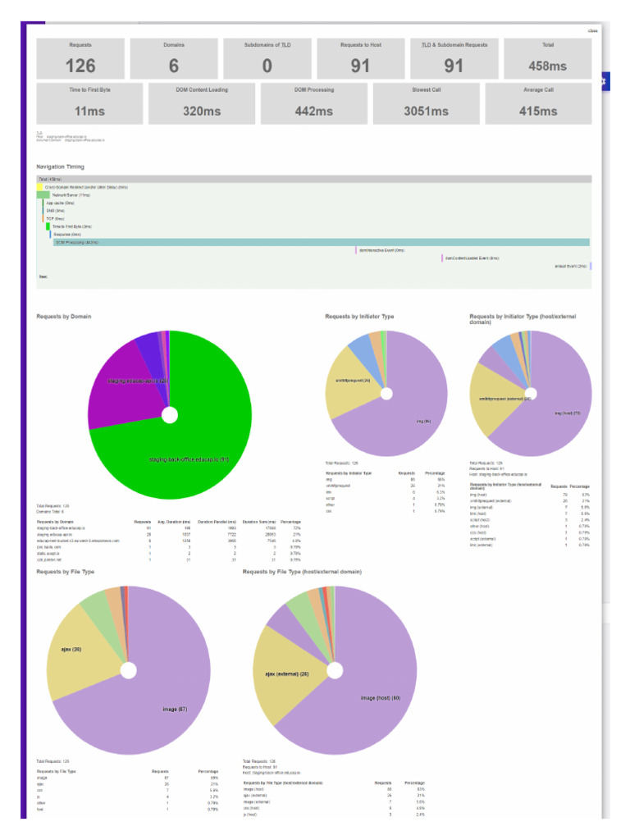The width and height of the screenshot is (630, 840).
Task: Click the Requests by Domain heading
Action: [x=64, y=317]
